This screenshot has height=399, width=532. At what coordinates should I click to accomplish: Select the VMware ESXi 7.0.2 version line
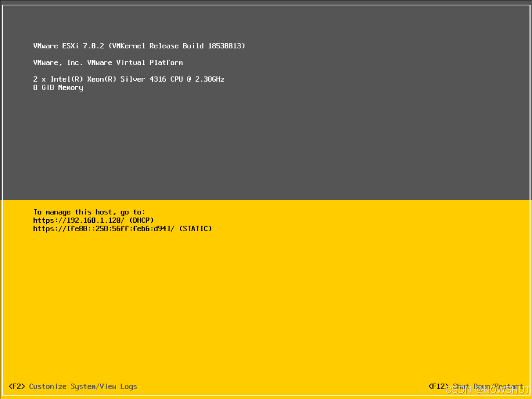point(139,46)
